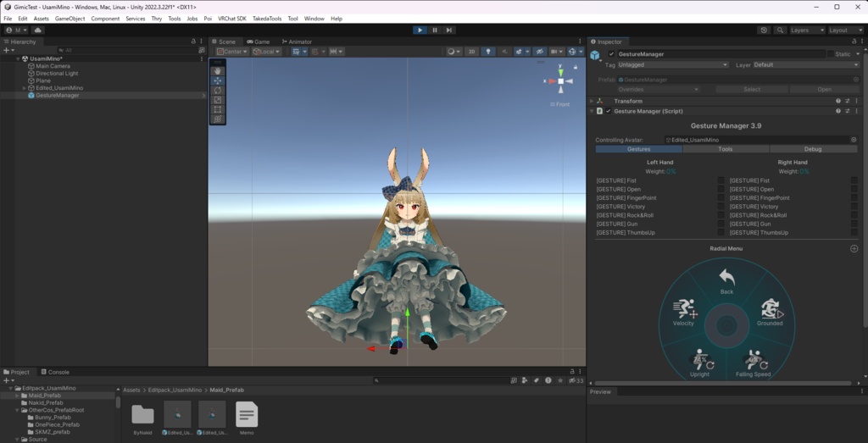The width and height of the screenshot is (868, 443).
Task: Toggle GestureManager object active checkbox
Action: tap(611, 54)
